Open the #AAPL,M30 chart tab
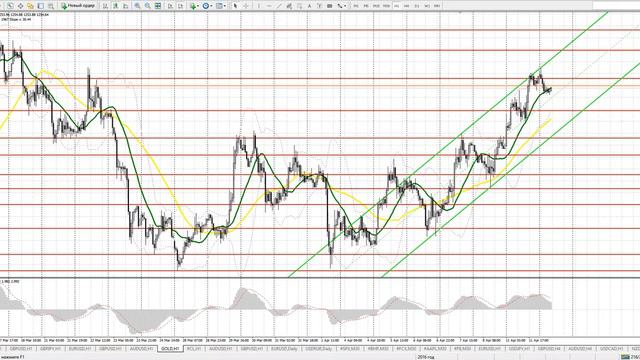640x360 pixels. pyautogui.click(x=435, y=349)
